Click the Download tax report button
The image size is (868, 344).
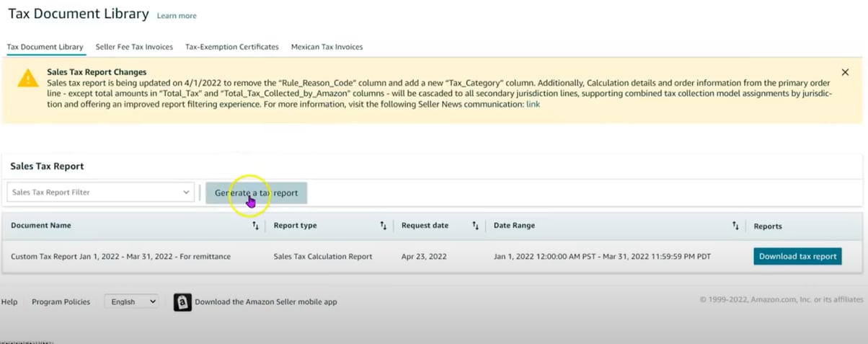pos(797,256)
